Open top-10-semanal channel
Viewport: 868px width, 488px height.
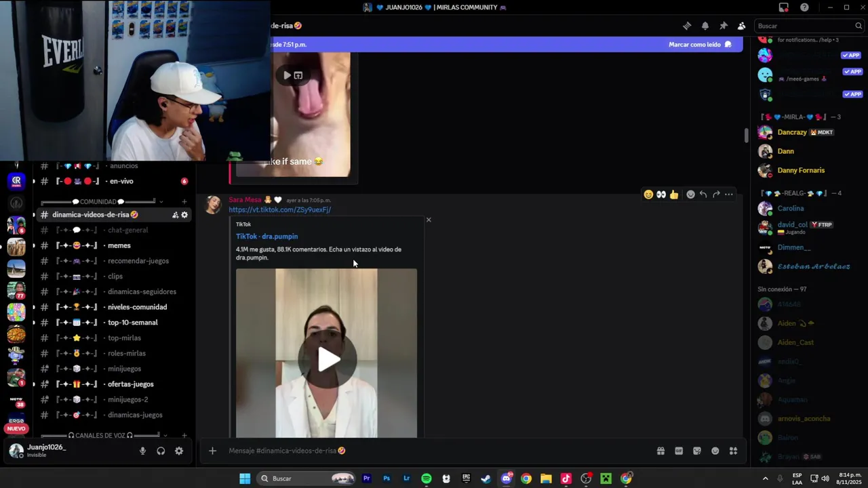pyautogui.click(x=114, y=323)
